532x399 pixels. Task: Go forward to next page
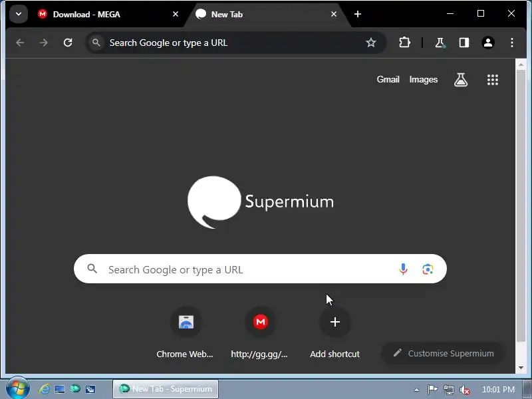[44, 43]
